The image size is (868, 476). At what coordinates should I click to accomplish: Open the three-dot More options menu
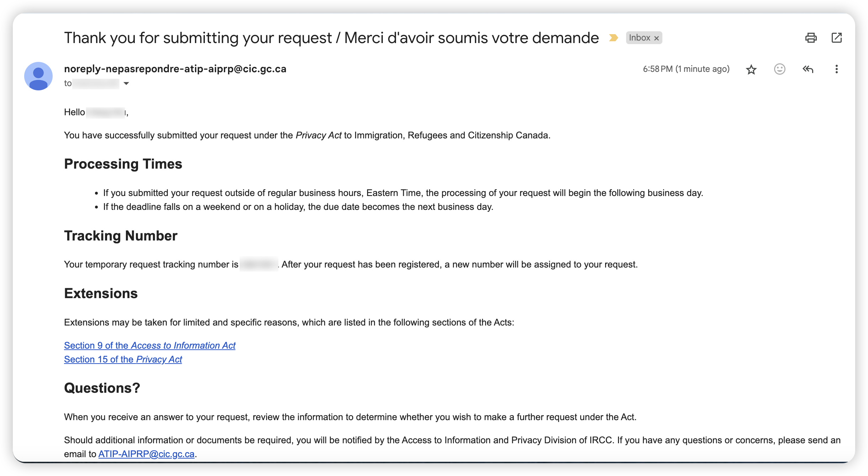(x=836, y=69)
